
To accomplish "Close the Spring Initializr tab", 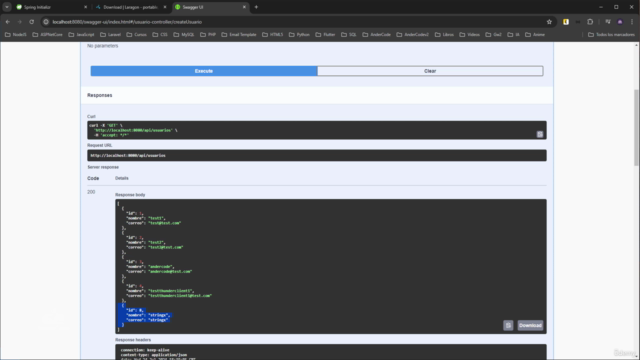I will 85,7.
